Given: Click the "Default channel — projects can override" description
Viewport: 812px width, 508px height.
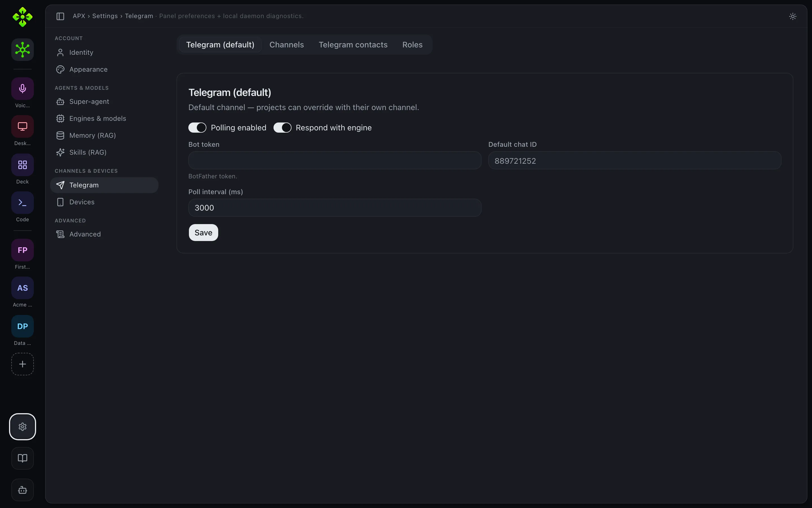Looking at the screenshot, I should pos(304,108).
